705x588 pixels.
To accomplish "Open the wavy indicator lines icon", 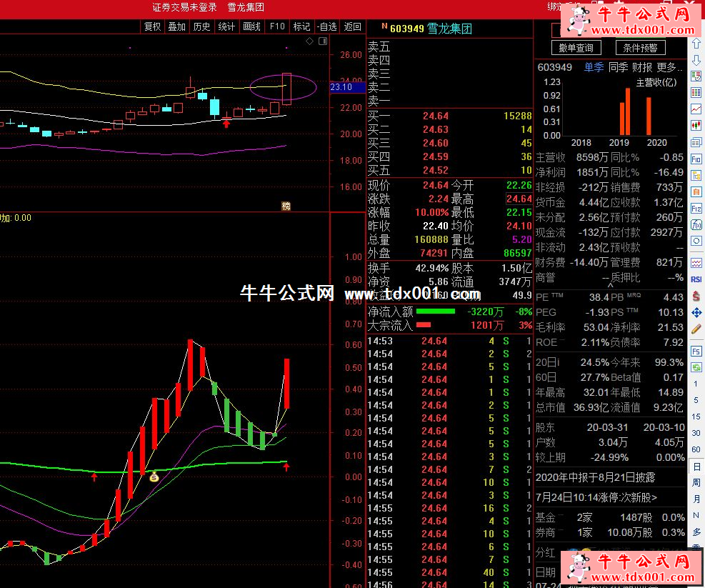I will click(696, 263).
